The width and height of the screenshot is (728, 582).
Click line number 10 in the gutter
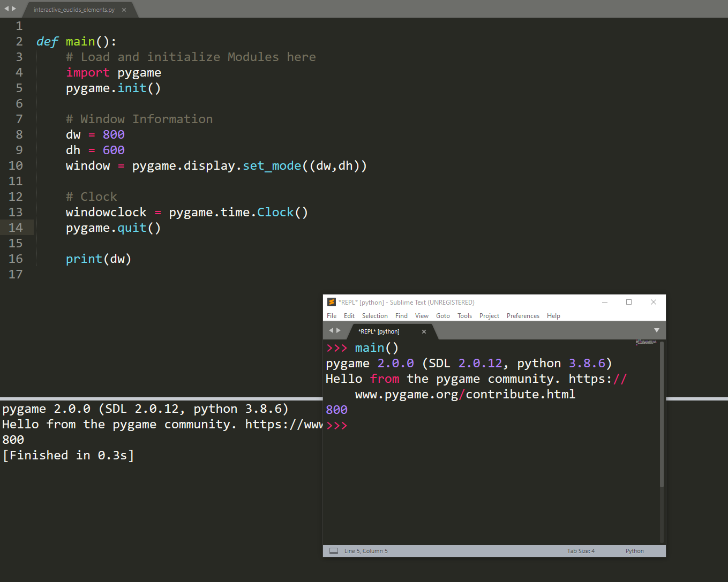(x=16, y=165)
